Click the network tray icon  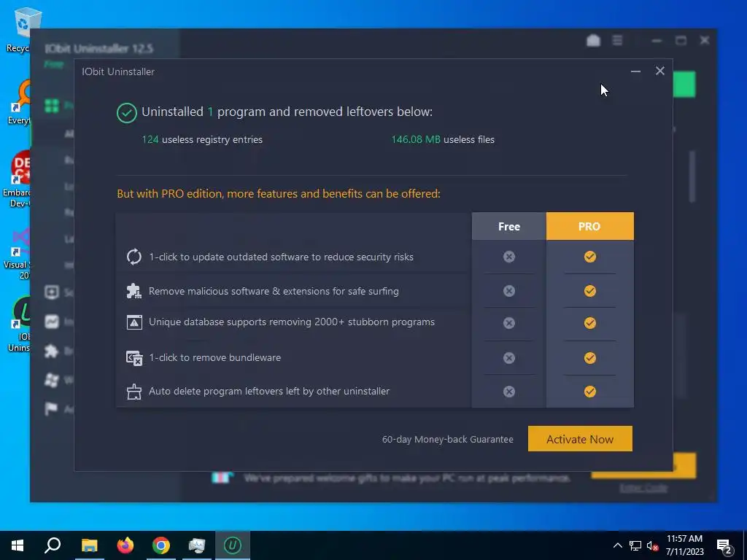click(x=635, y=545)
